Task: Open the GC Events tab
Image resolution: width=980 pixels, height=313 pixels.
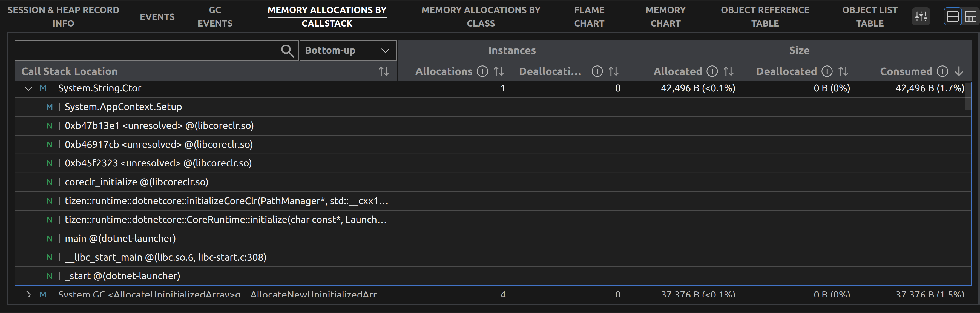Action: tap(215, 17)
